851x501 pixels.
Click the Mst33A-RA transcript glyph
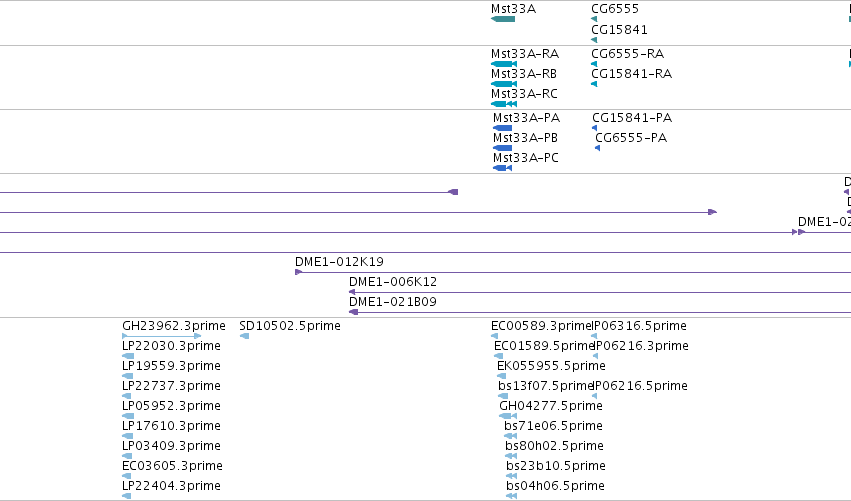(504, 64)
